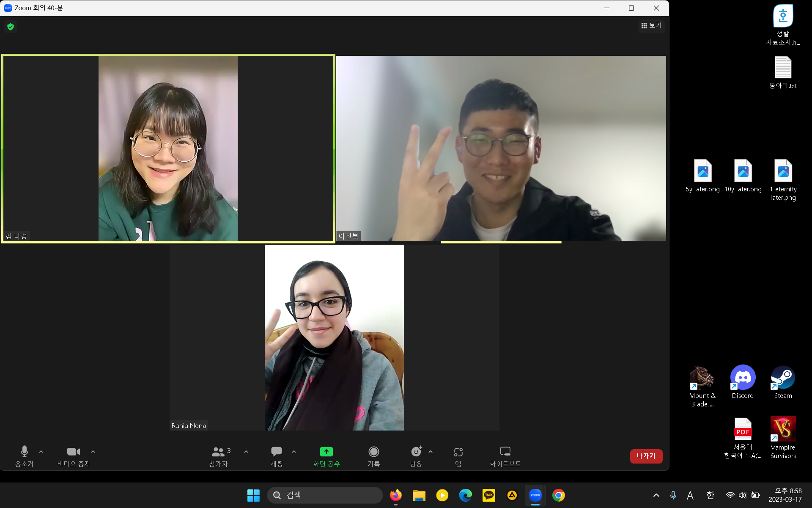The width and height of the screenshot is (812, 508).
Task: Leave the meeting with red button
Action: click(646, 456)
